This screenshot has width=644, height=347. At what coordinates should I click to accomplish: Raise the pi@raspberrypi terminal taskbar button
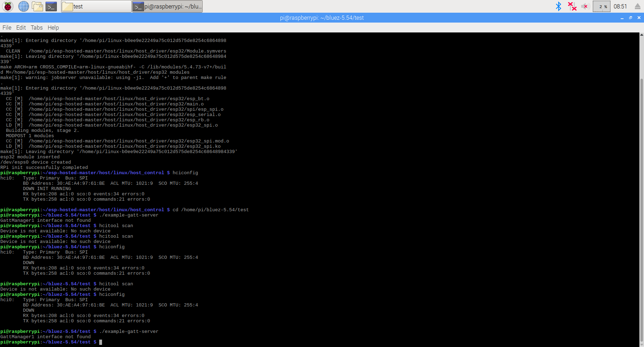tap(167, 6)
